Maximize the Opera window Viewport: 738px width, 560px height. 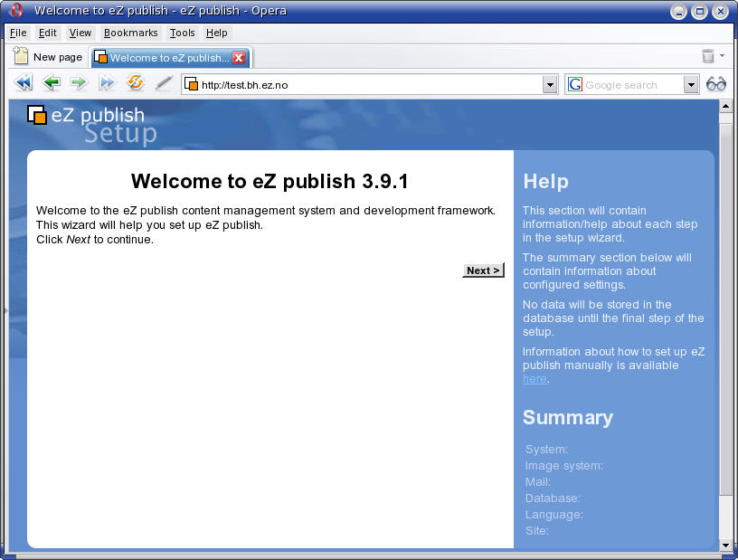tap(699, 11)
